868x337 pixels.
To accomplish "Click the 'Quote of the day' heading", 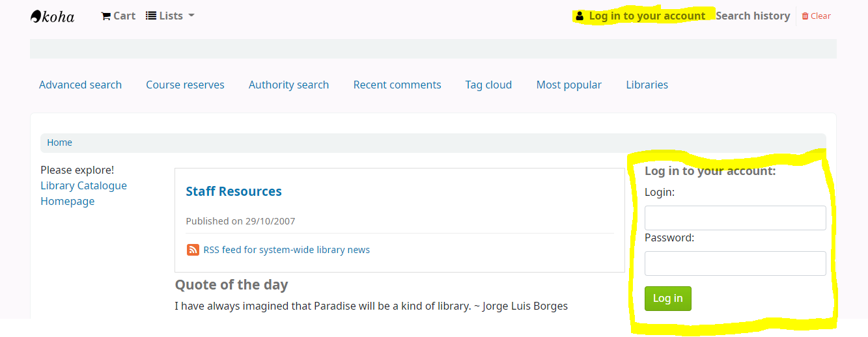I will click(x=231, y=284).
